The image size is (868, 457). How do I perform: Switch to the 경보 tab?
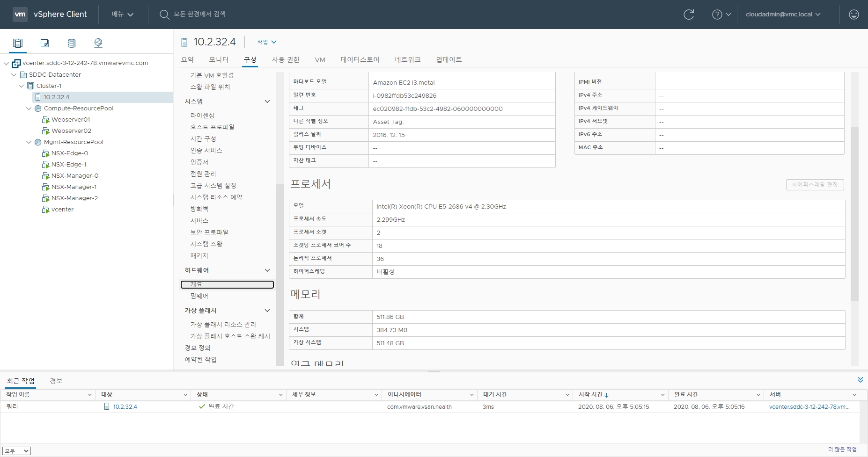click(56, 381)
